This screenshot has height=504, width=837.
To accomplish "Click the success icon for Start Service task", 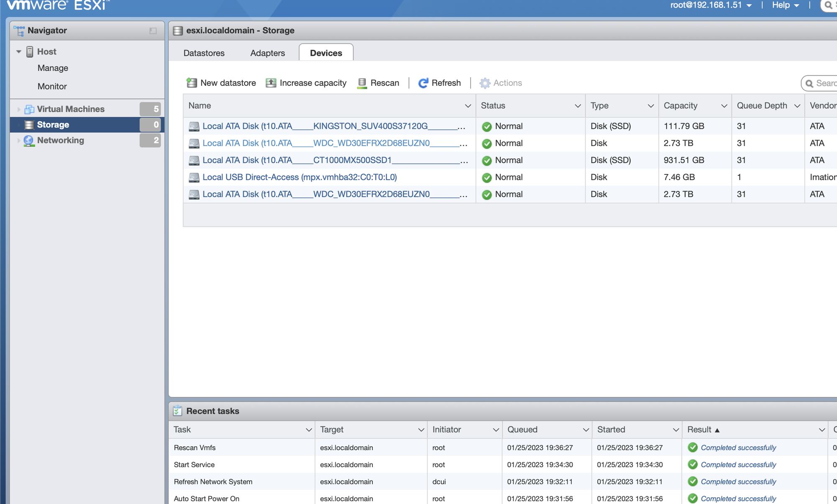I will 693,464.
